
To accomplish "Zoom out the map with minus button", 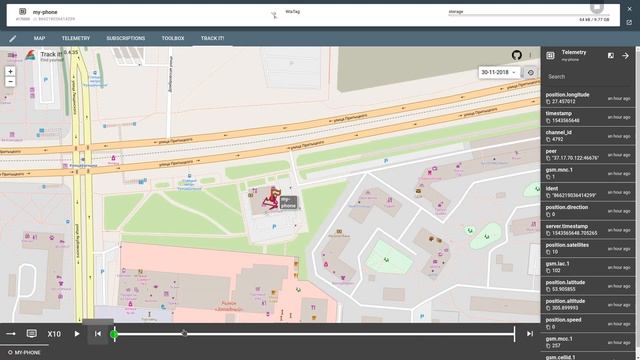I will 11,81.
